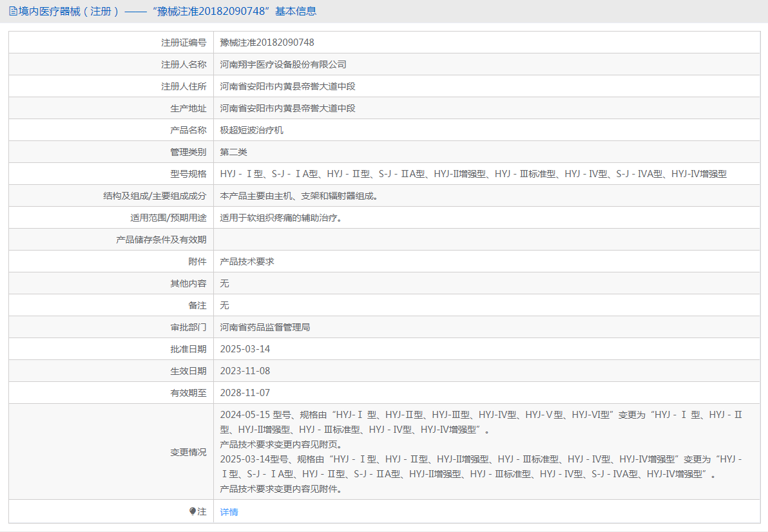Click the 生产地址 label

(x=188, y=109)
